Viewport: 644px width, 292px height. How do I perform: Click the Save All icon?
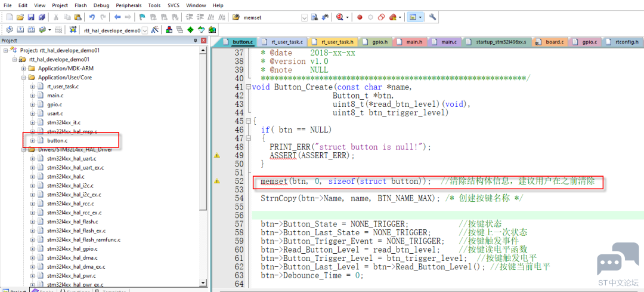pos(41,17)
